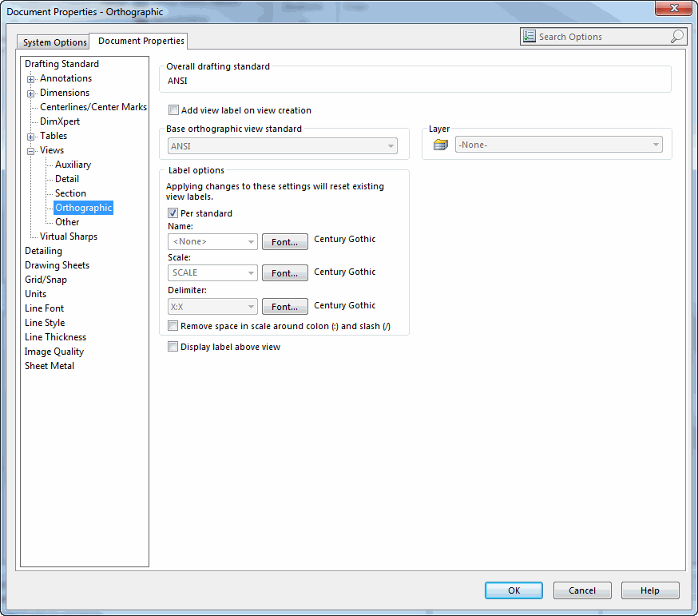
Task: Click into the Search Options field
Action: pyautogui.click(x=603, y=37)
